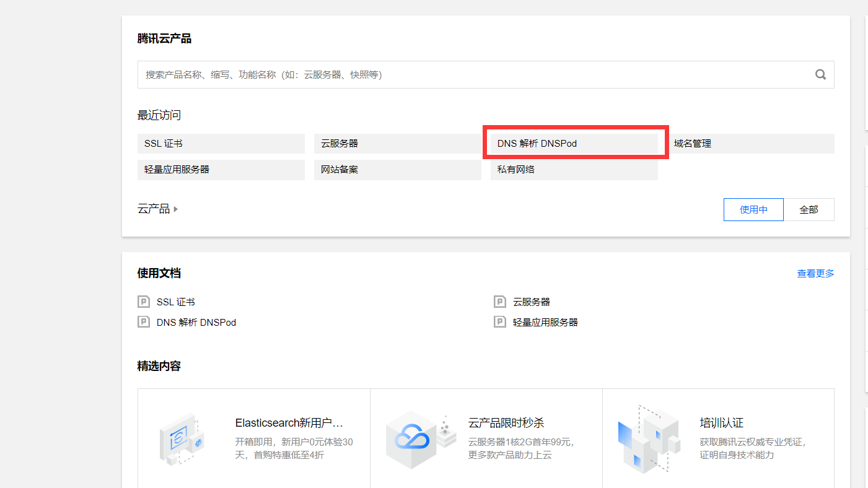Image resolution: width=868 pixels, height=488 pixels.
Task: Open 网站备案 from recent visits
Action: point(398,170)
